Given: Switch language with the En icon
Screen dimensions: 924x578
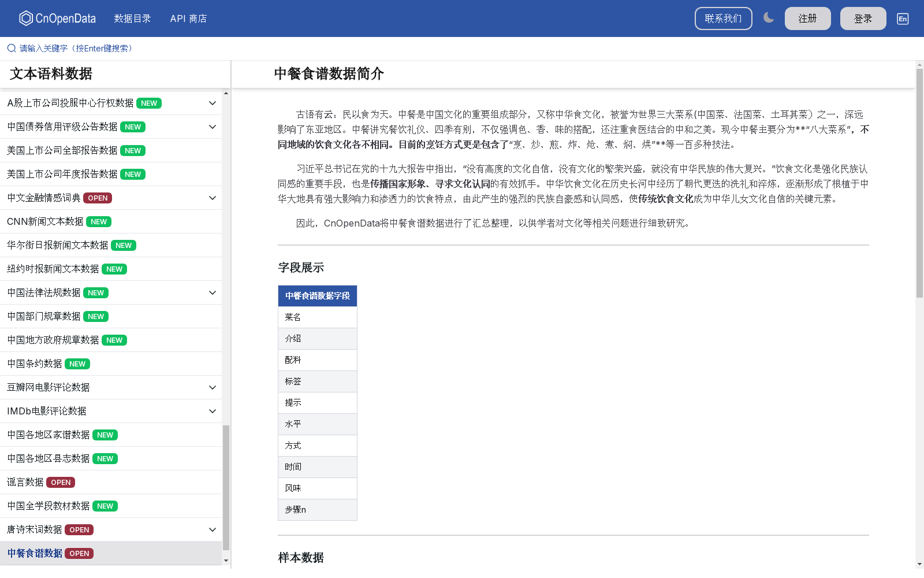Looking at the screenshot, I should (903, 18).
